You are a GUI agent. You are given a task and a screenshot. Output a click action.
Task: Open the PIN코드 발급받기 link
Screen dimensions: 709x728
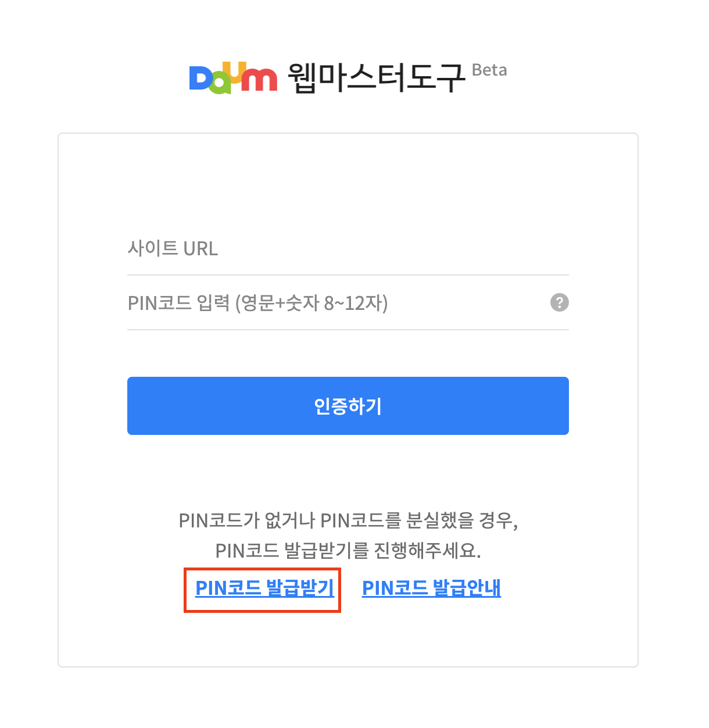[x=264, y=588]
